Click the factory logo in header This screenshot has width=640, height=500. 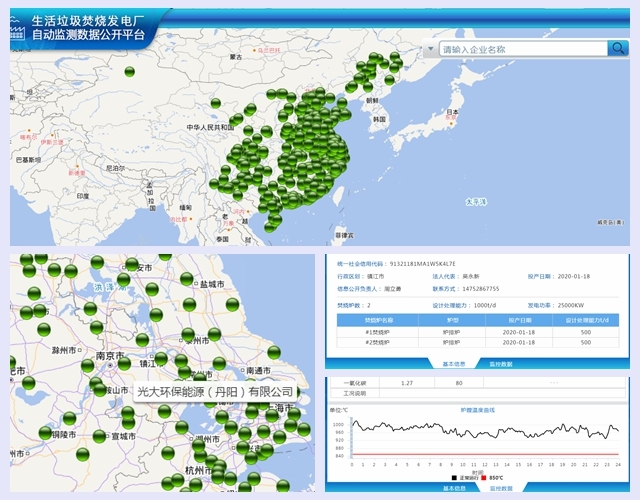click(15, 27)
